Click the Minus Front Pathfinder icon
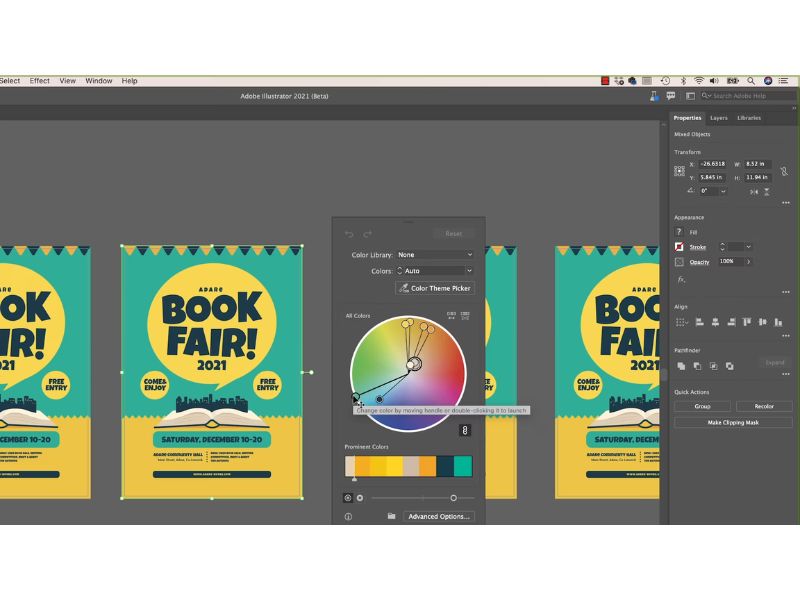 [698, 366]
